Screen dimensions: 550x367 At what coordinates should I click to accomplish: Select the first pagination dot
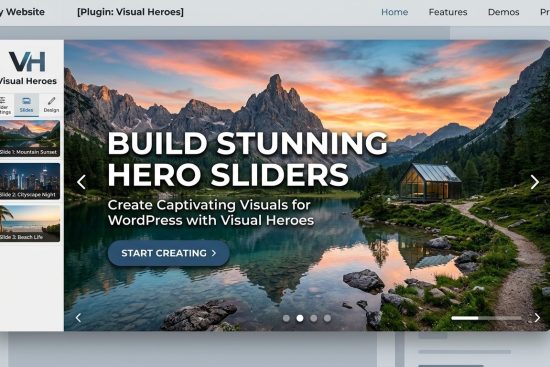[286, 318]
